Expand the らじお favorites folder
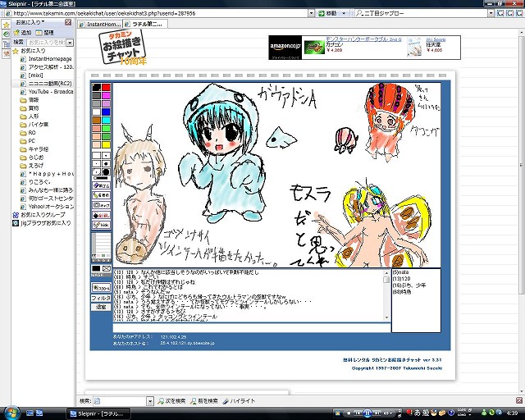The width and height of the screenshot is (525, 420). [32, 157]
